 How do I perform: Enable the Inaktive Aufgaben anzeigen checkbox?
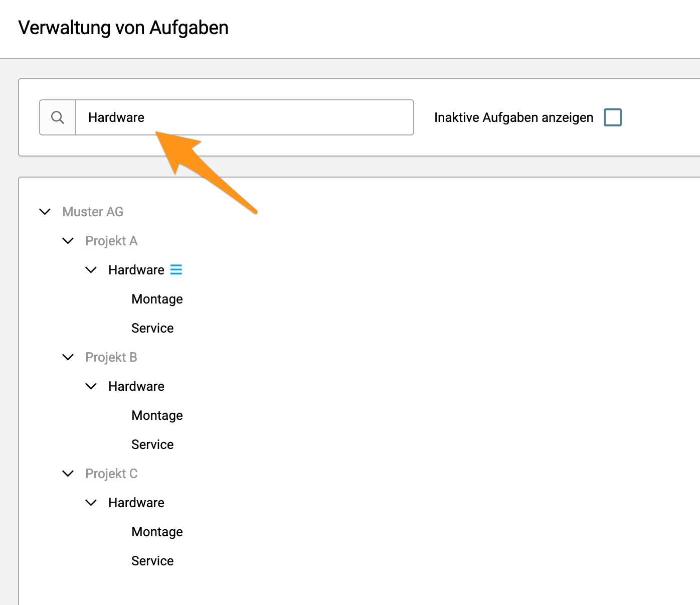[x=613, y=117]
